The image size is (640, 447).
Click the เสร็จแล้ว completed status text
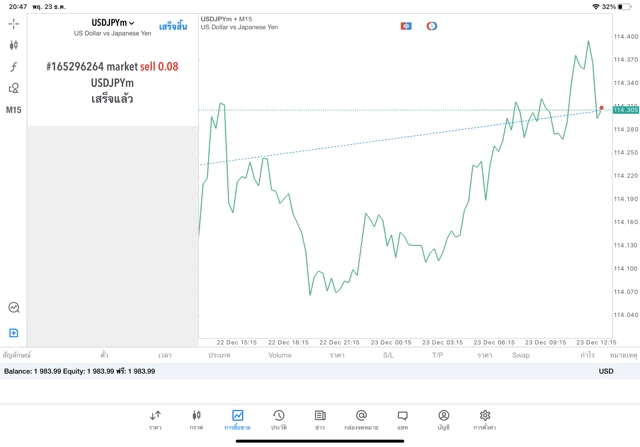pos(112,99)
